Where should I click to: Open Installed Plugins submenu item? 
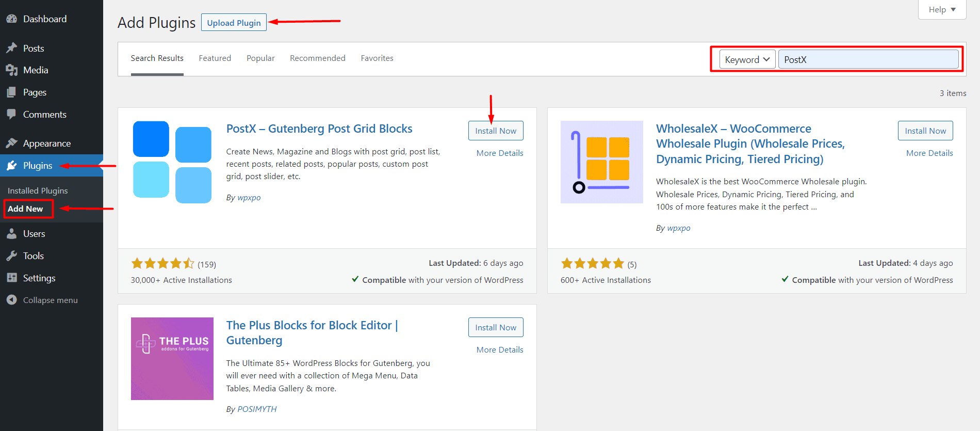pos(38,190)
